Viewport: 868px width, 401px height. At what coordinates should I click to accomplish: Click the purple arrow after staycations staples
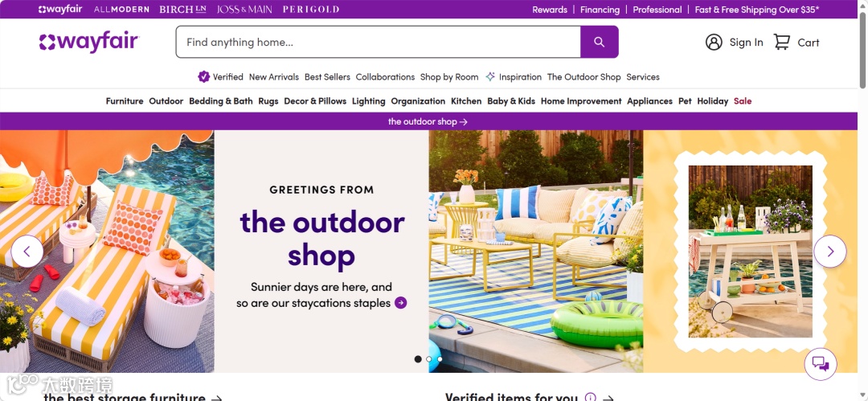(401, 303)
